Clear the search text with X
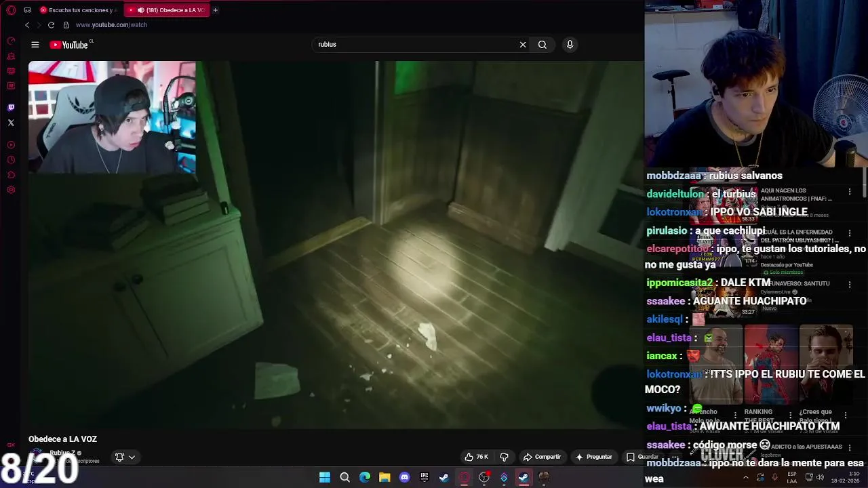The height and width of the screenshot is (488, 868). 523,45
